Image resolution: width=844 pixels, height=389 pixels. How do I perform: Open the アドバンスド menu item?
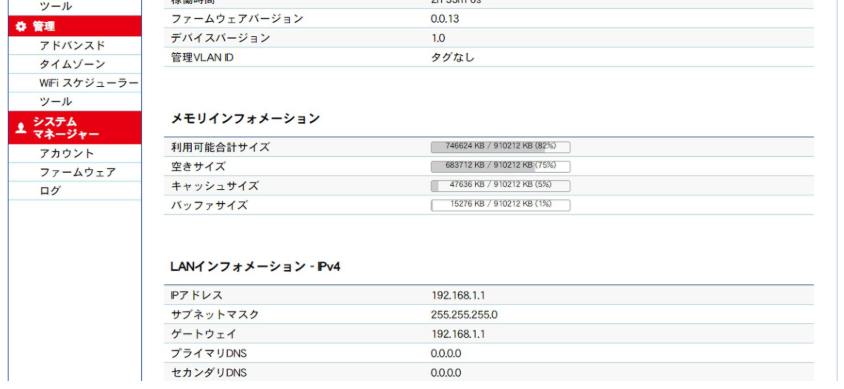click(x=72, y=46)
